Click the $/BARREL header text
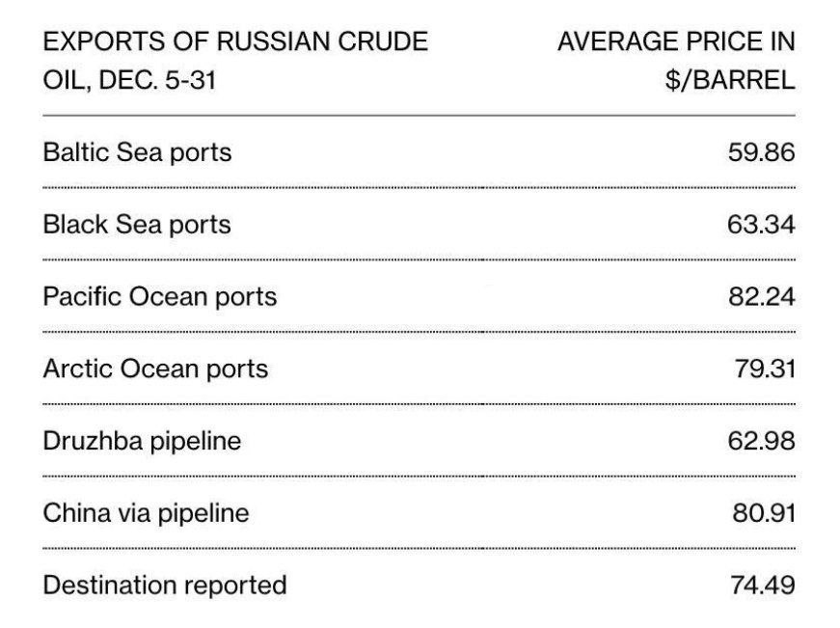 730,80
